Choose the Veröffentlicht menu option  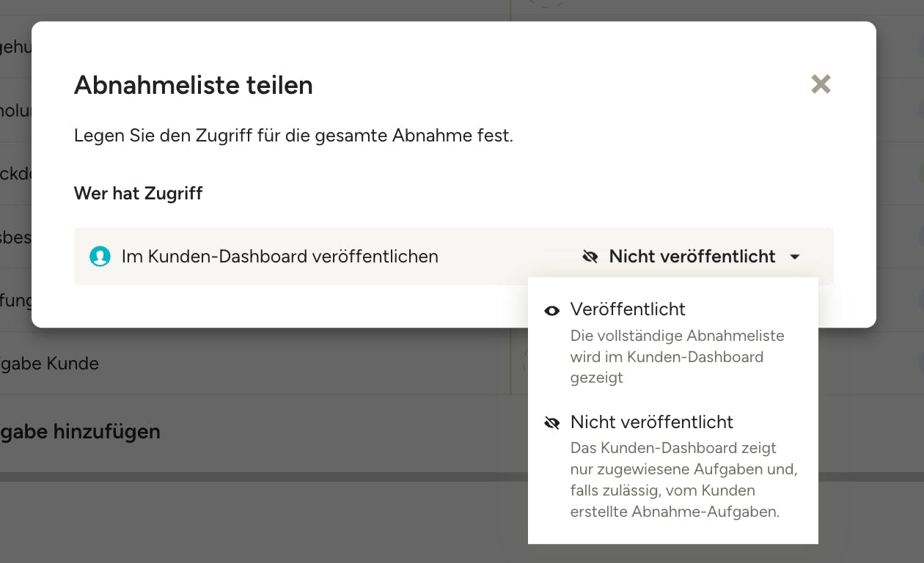628,309
